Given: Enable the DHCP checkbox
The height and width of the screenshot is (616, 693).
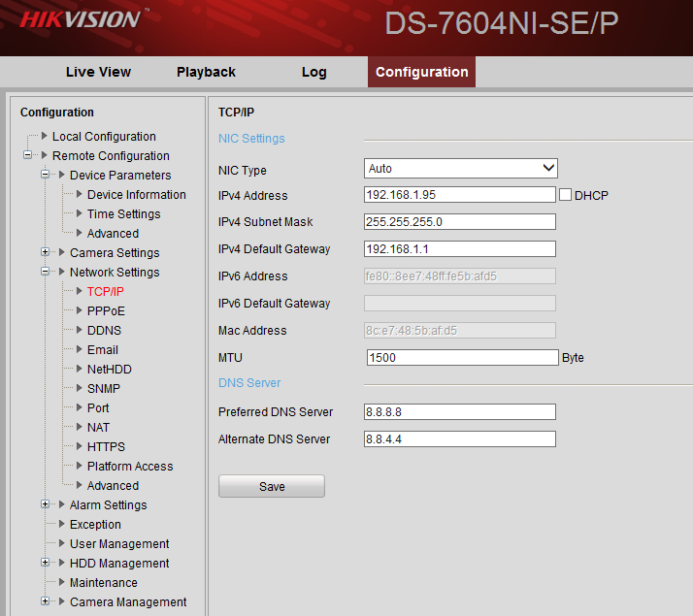Looking at the screenshot, I should tap(566, 195).
